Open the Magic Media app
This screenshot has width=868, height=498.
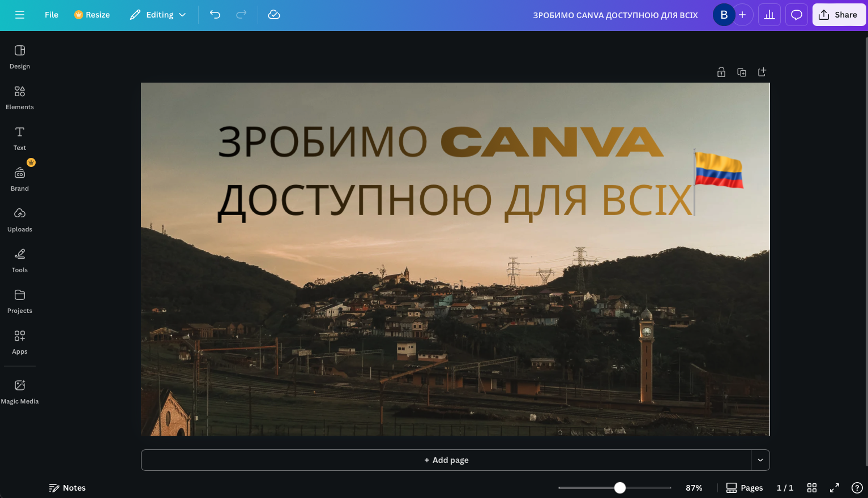click(20, 392)
